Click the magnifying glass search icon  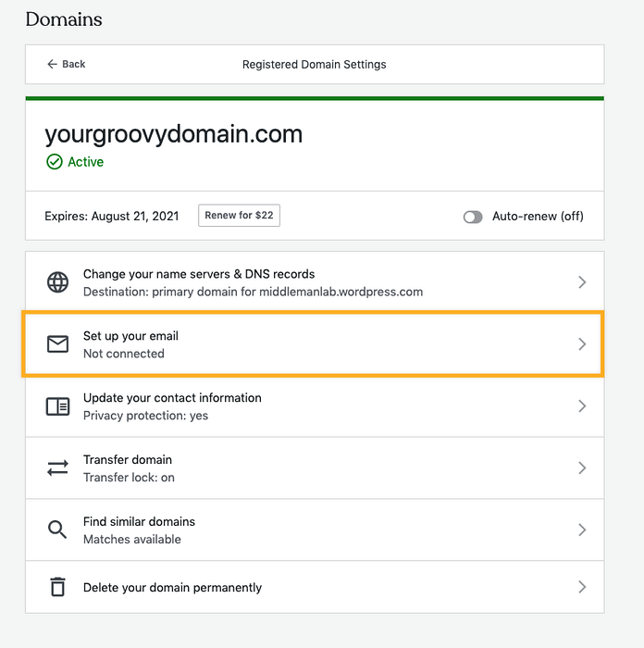pyautogui.click(x=57, y=530)
